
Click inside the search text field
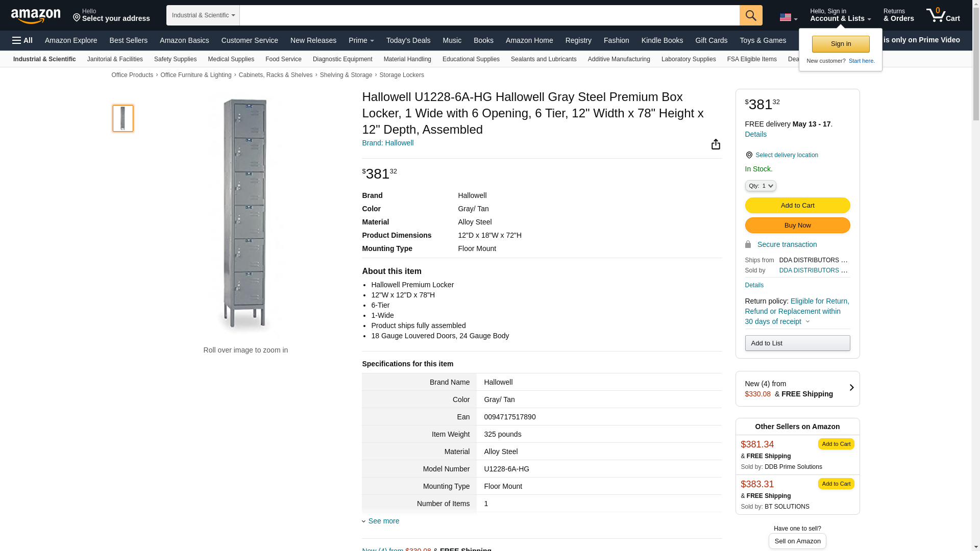click(489, 15)
